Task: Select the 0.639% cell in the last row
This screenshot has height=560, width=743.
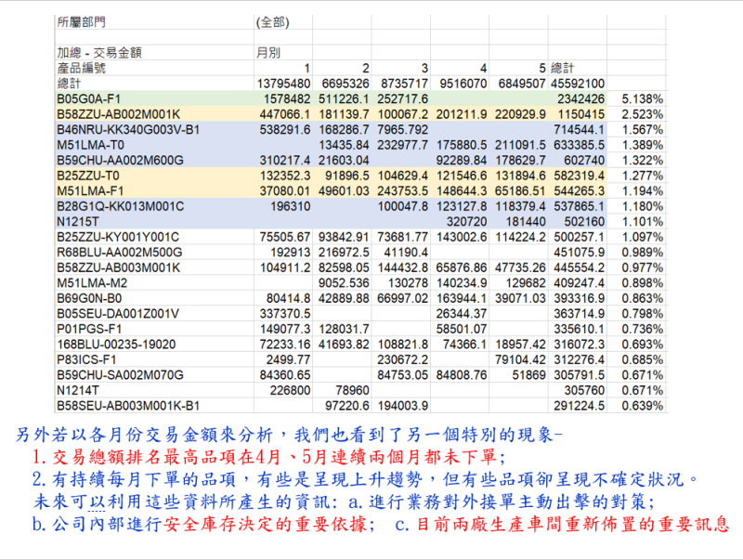Action: (x=642, y=406)
